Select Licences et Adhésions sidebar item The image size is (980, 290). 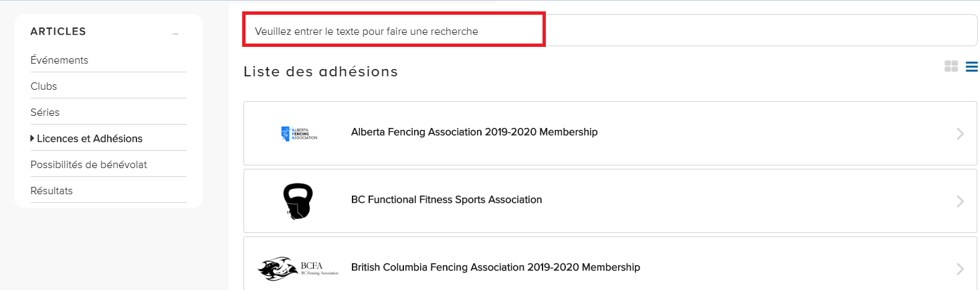click(x=90, y=139)
